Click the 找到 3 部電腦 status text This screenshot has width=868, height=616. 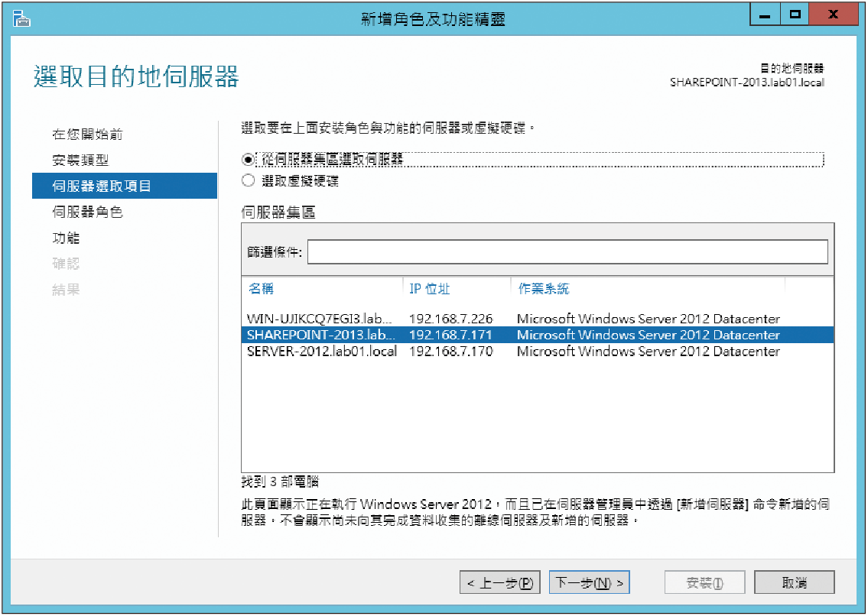(280, 481)
